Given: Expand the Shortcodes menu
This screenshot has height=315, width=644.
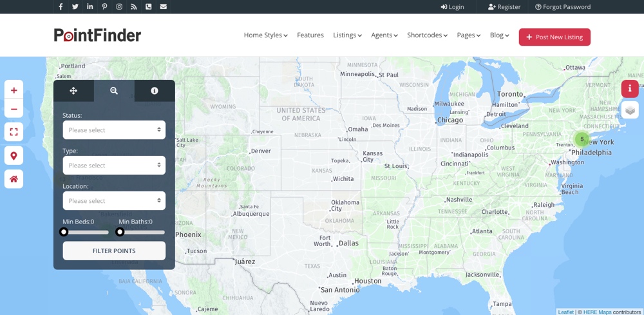Looking at the screenshot, I should (x=427, y=35).
